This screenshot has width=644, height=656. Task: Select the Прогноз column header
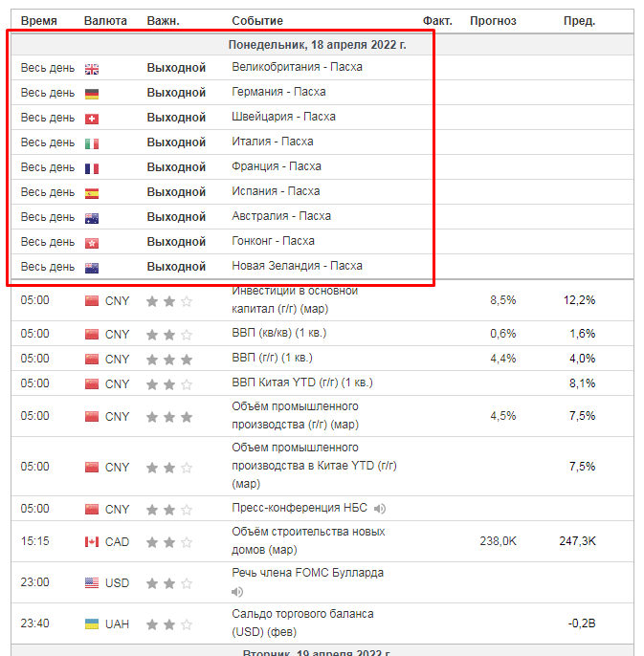coord(493,20)
